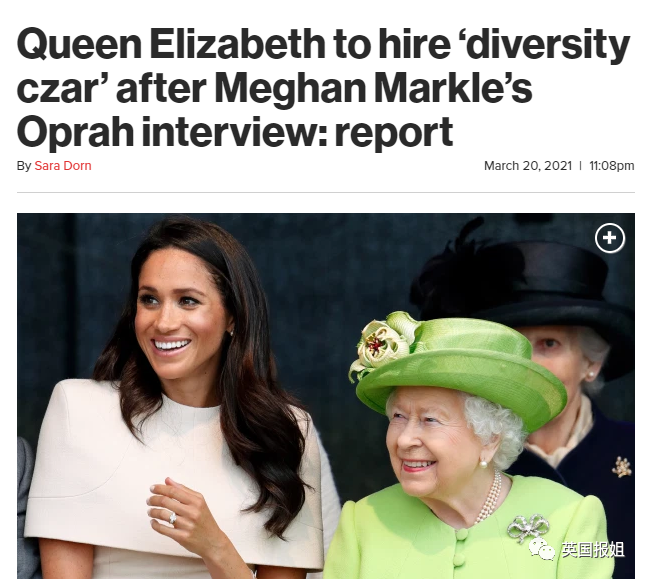
Task: Click the diamond ring on the hand
Action: tap(173, 517)
